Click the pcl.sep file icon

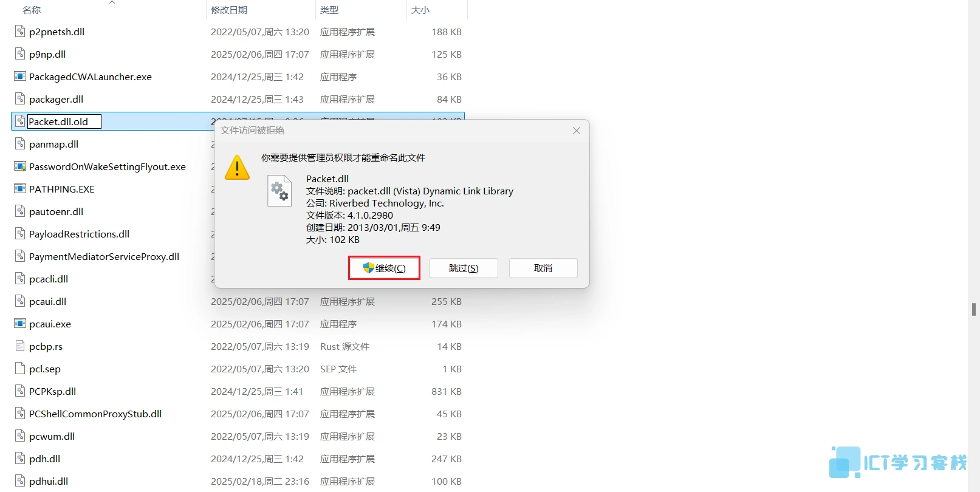coord(20,369)
